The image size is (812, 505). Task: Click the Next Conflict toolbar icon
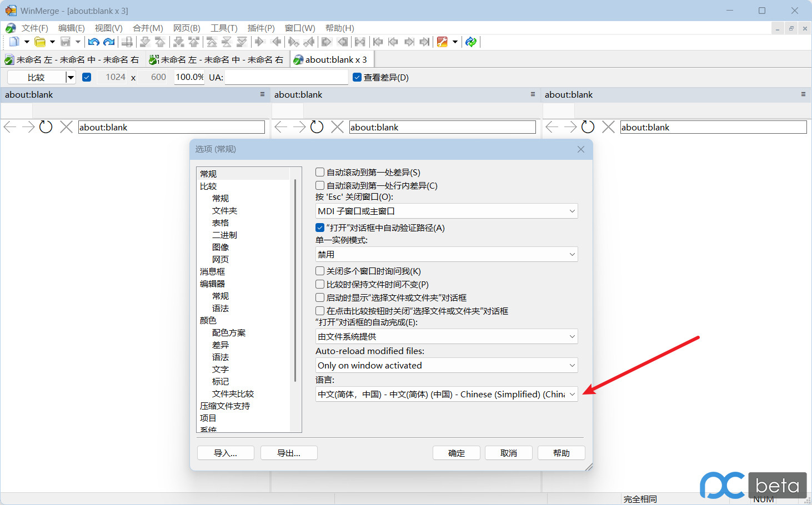click(x=178, y=42)
